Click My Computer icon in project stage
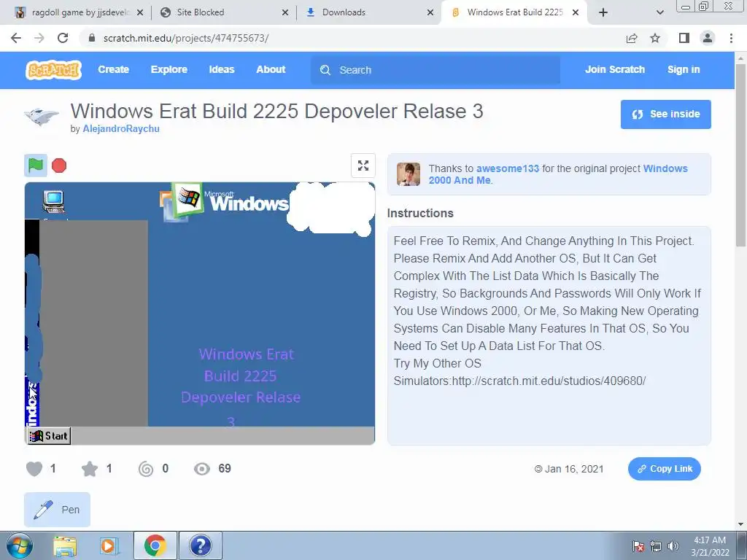The image size is (747, 560). pos(53,202)
